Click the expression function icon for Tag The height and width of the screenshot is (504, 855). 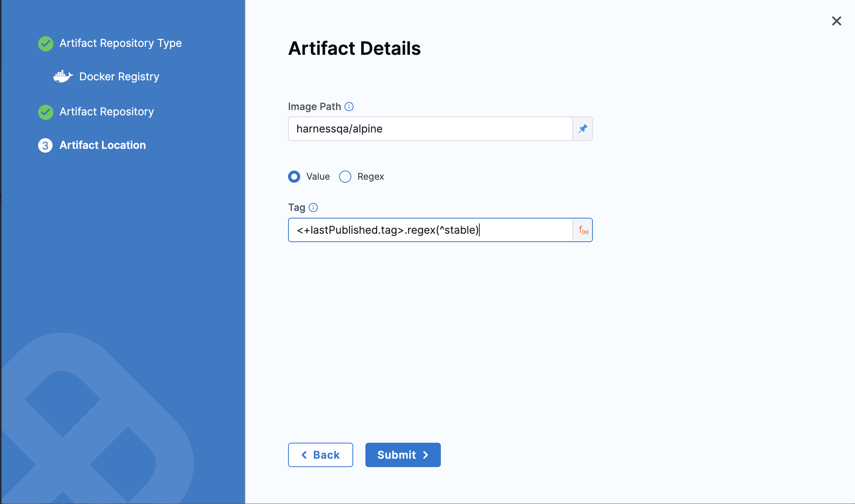(x=582, y=230)
